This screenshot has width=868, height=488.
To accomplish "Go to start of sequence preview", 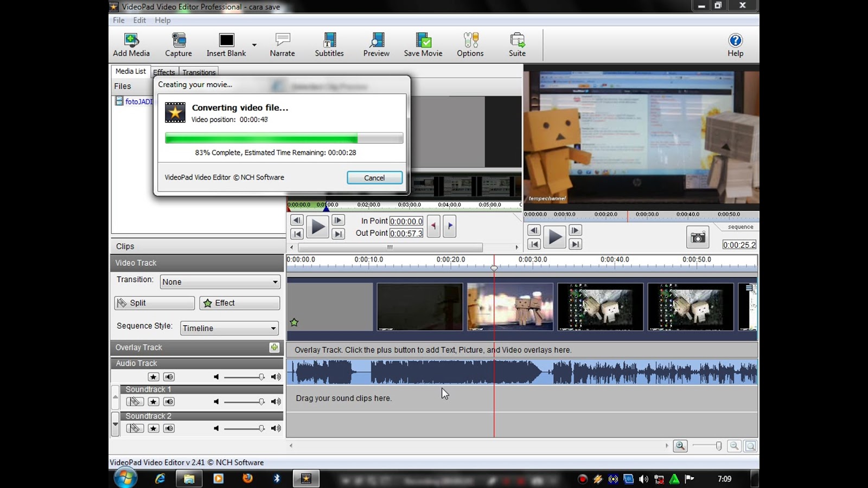I will 534,244.
